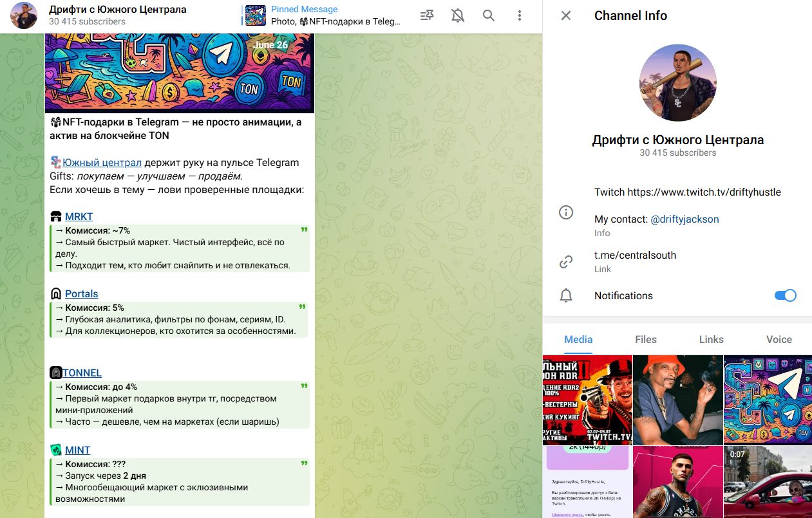Open the 2K (1440p) screenshot thumbnail
Image resolution: width=812 pixels, height=518 pixels.
tap(587, 482)
